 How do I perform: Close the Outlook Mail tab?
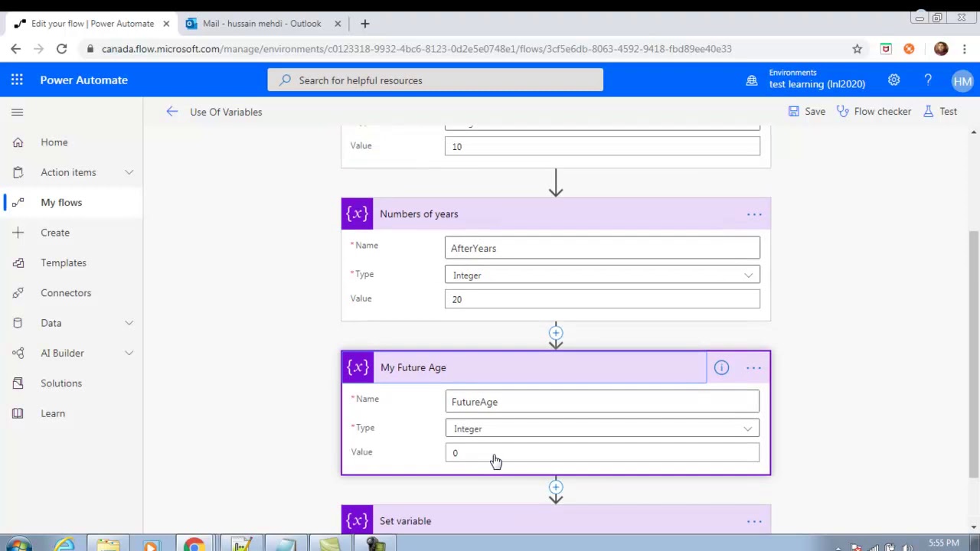tap(338, 24)
